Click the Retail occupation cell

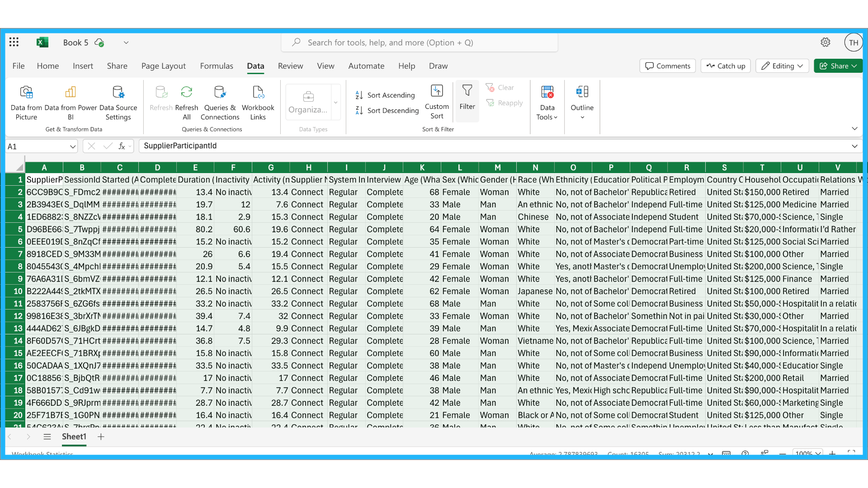click(800, 378)
